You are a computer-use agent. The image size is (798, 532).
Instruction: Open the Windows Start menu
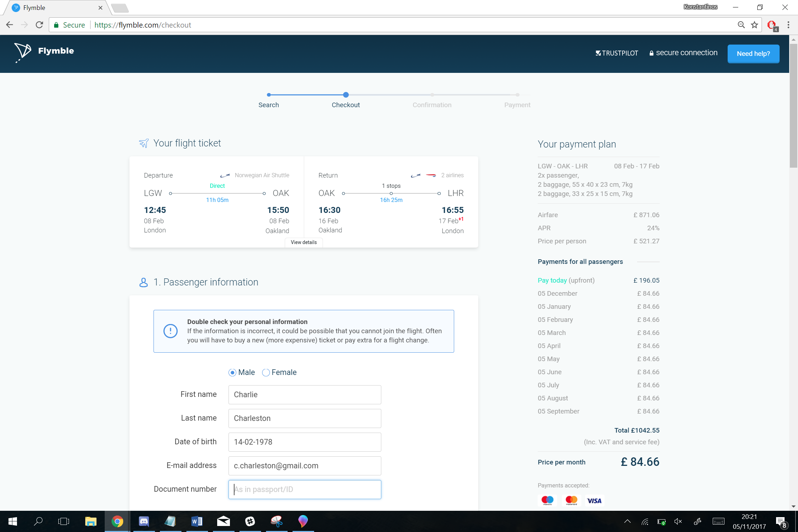[13, 521]
